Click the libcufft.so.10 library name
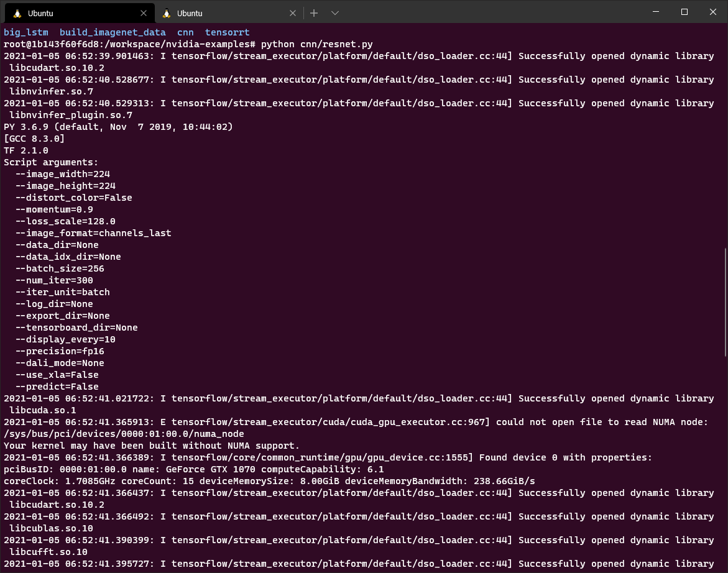Screen dimensions: 728x573 [48, 552]
